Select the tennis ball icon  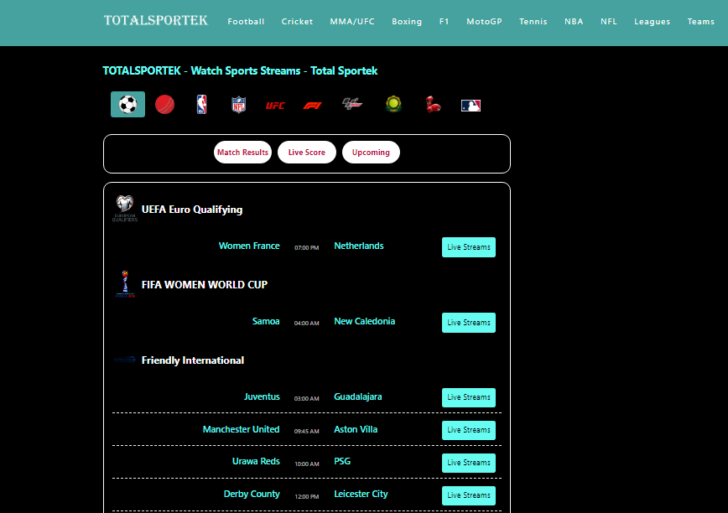click(x=393, y=104)
